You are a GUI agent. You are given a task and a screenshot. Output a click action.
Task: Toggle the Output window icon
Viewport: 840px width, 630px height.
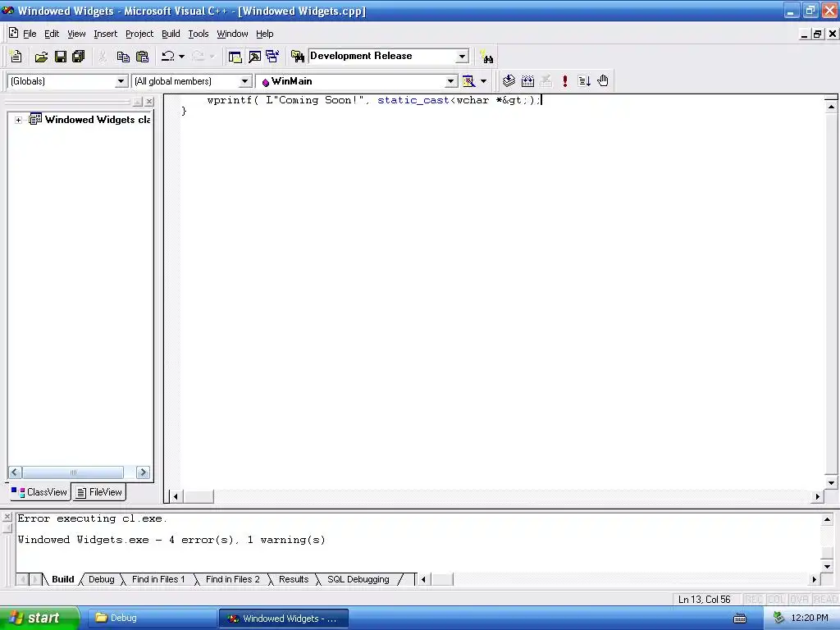254,57
